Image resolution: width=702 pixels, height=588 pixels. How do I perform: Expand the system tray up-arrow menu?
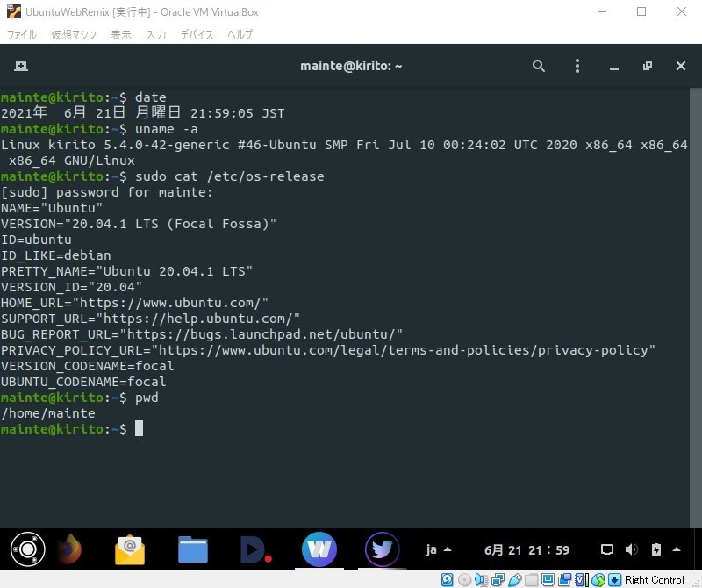(x=677, y=549)
